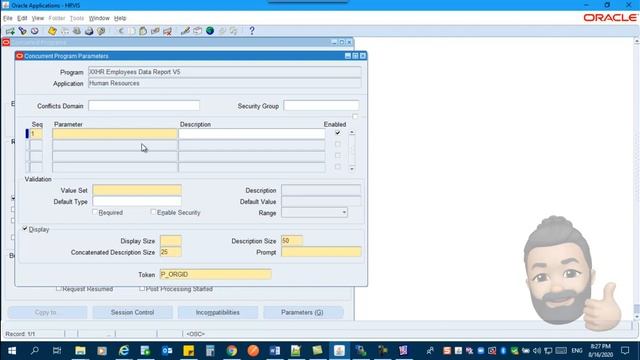The image size is (640, 360).
Task: Click the Prompt field
Action: (321, 252)
